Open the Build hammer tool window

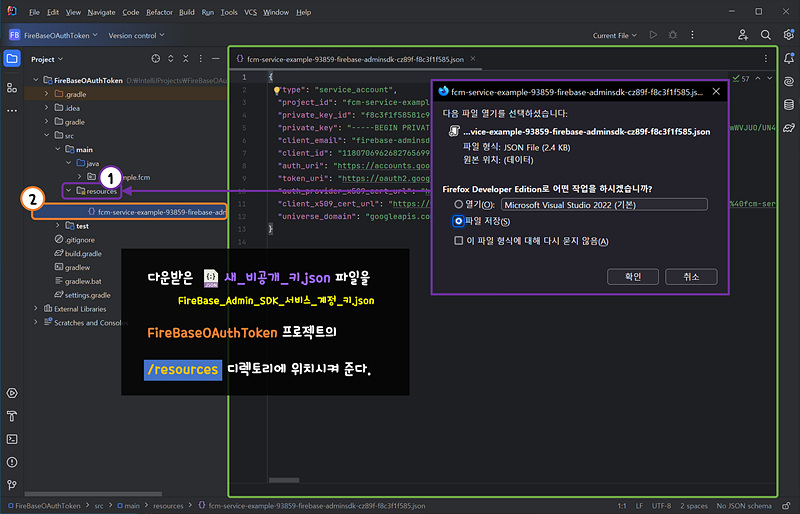click(12, 416)
